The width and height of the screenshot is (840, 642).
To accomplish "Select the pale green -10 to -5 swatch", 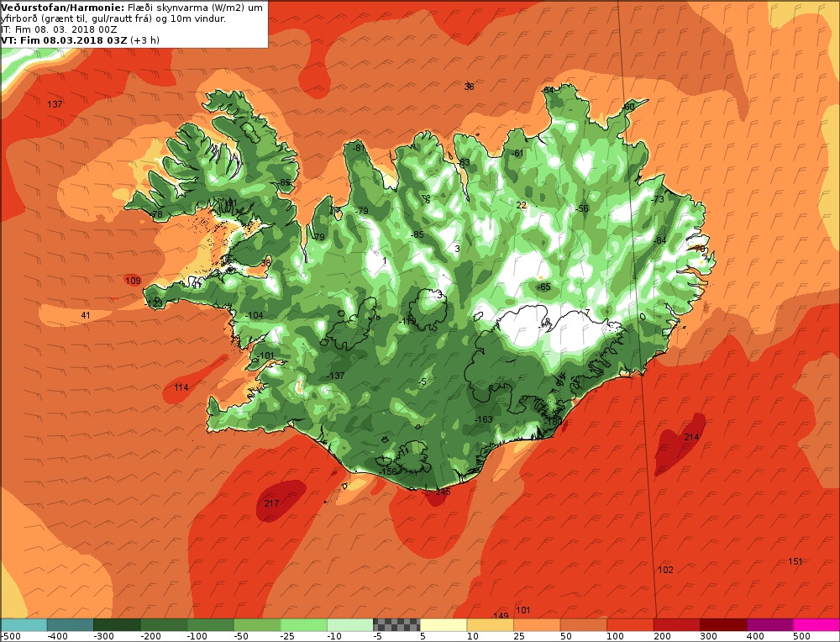I will pyautogui.click(x=349, y=625).
